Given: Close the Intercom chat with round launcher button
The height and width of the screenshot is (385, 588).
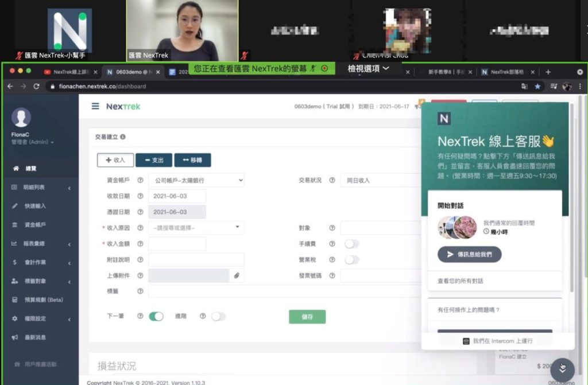Looking at the screenshot, I should (563, 369).
